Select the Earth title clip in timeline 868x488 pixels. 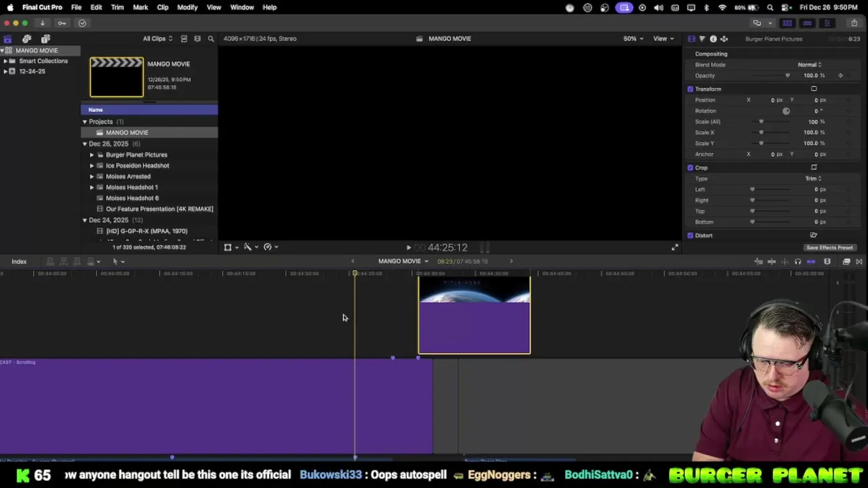[474, 315]
